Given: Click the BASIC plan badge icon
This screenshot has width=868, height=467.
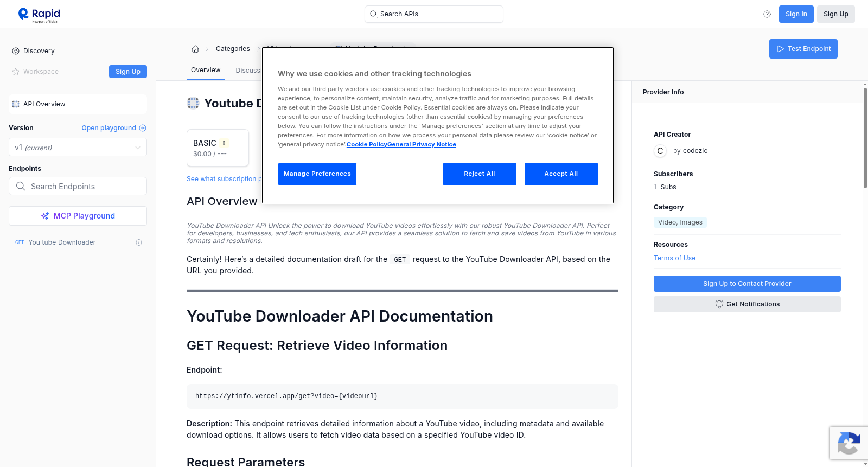Looking at the screenshot, I should 224,143.
